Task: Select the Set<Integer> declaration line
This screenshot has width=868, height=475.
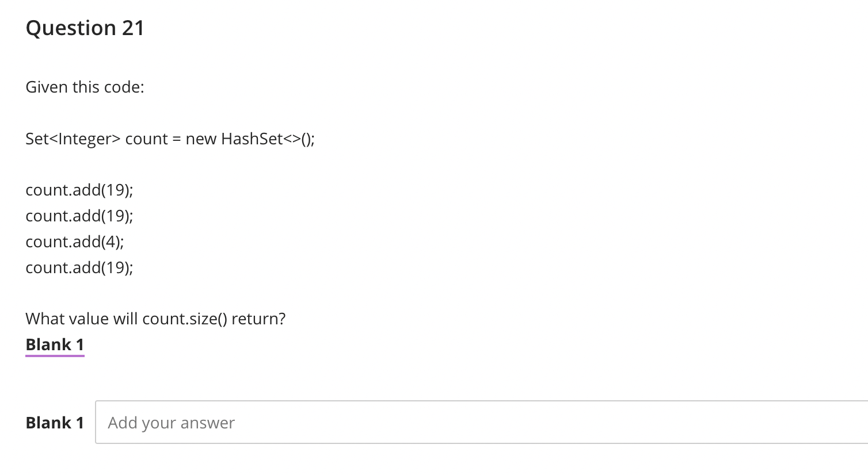Action: 170,139
